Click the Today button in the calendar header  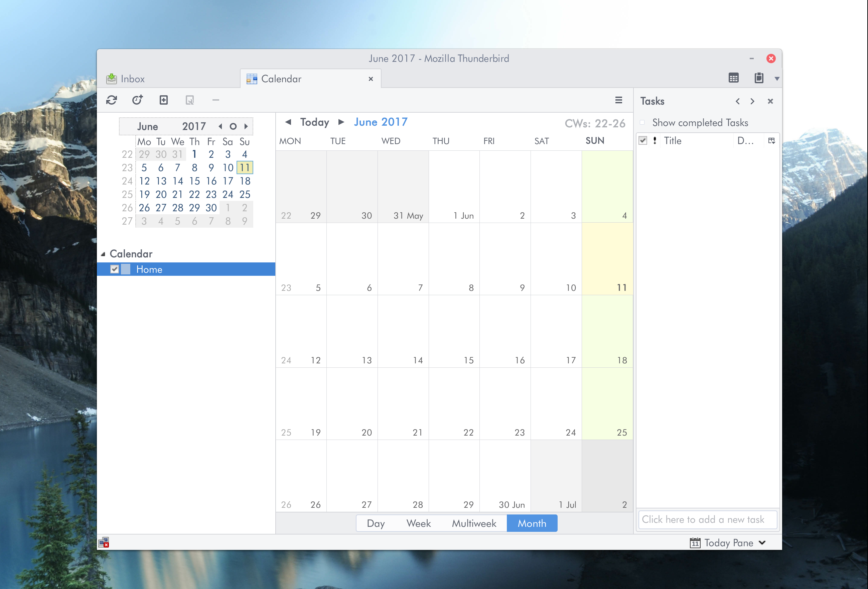click(314, 122)
